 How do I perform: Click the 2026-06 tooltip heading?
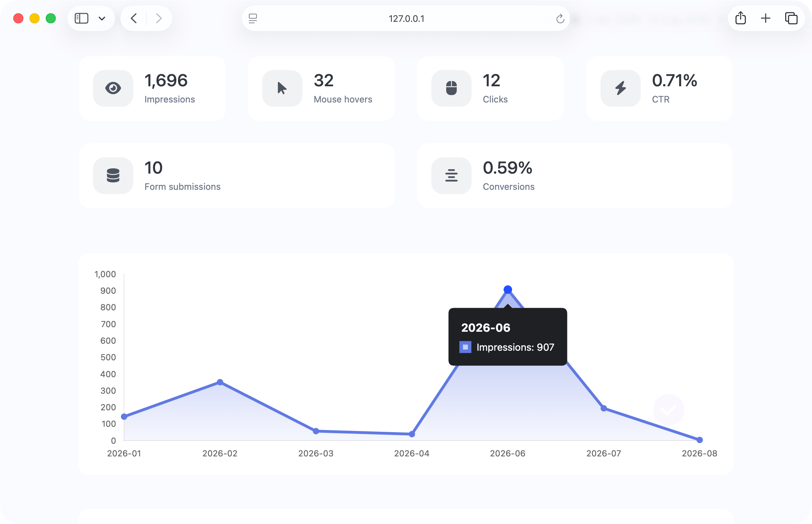[486, 328]
